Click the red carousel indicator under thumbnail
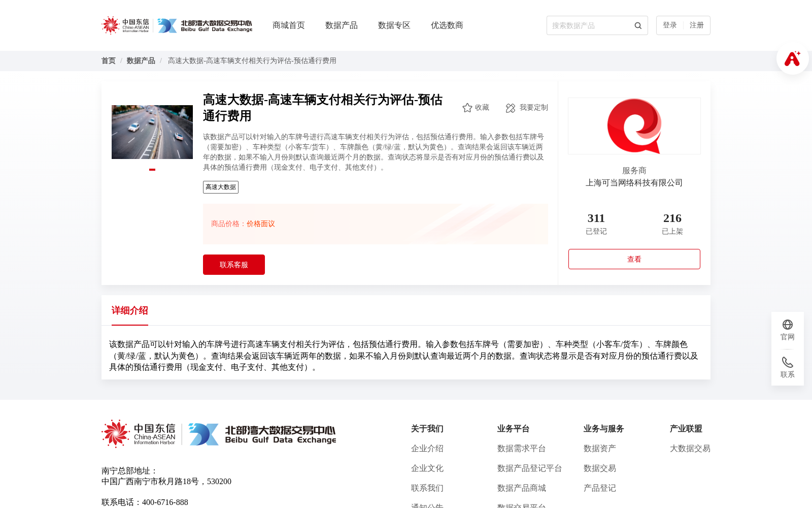 [152, 170]
